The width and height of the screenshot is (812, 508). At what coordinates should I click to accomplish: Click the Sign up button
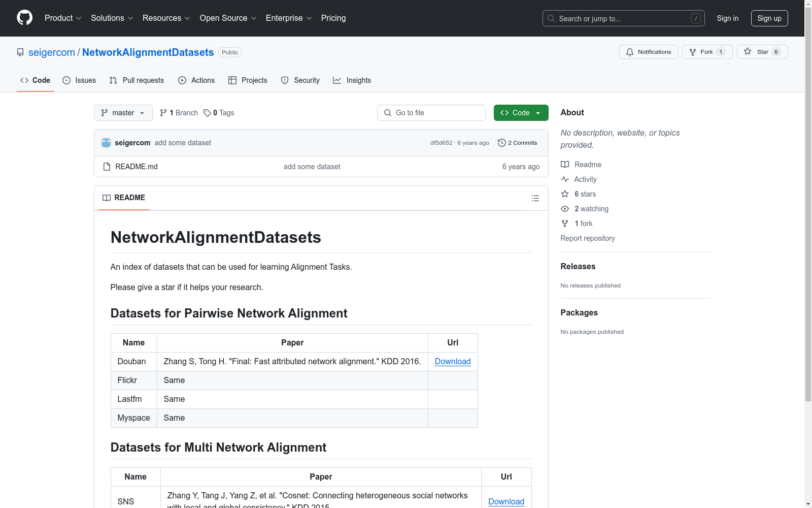click(x=769, y=18)
